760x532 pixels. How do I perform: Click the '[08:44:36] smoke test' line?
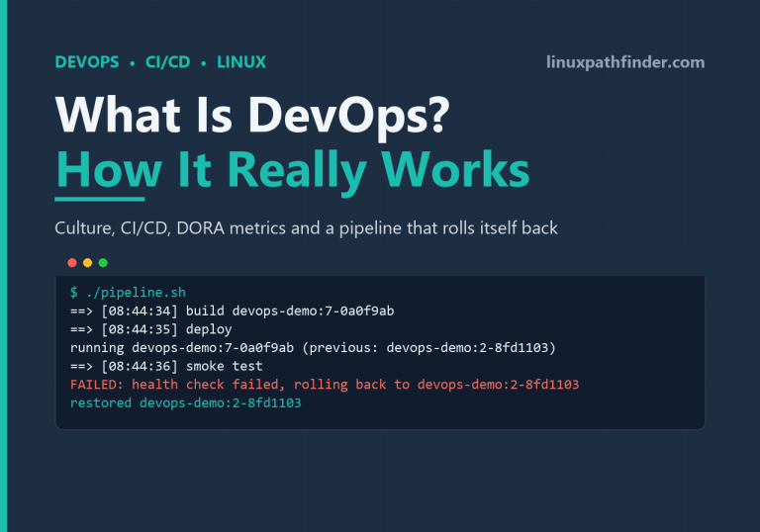tap(166, 366)
